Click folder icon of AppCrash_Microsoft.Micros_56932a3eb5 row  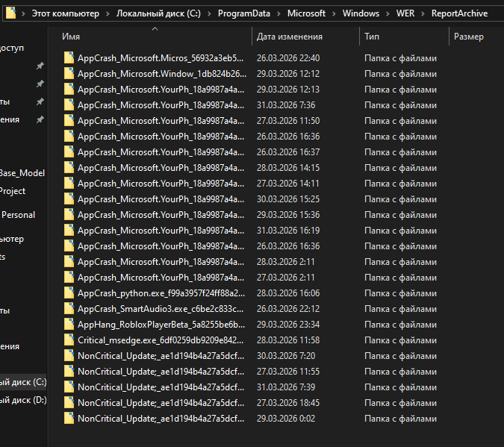coord(69,58)
